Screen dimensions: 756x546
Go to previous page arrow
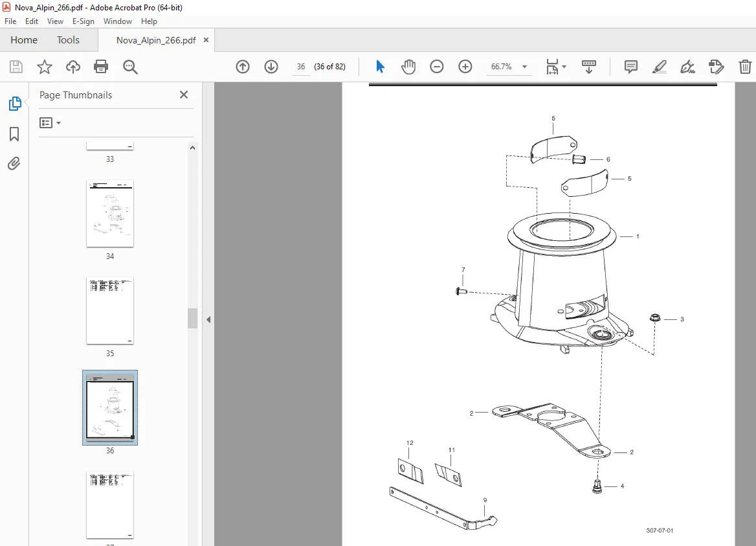(x=243, y=67)
